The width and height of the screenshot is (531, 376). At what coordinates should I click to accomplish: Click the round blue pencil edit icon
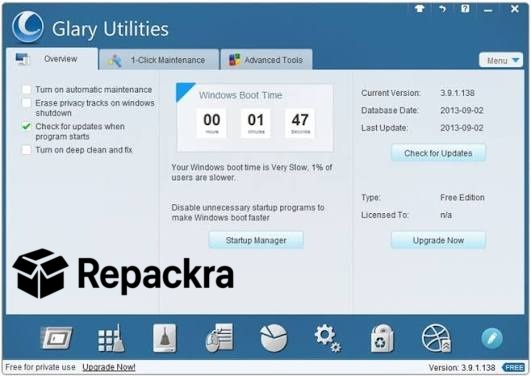(492, 338)
